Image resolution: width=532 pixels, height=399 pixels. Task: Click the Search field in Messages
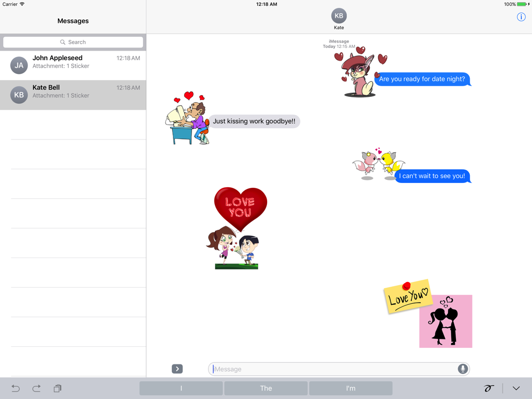pos(73,42)
